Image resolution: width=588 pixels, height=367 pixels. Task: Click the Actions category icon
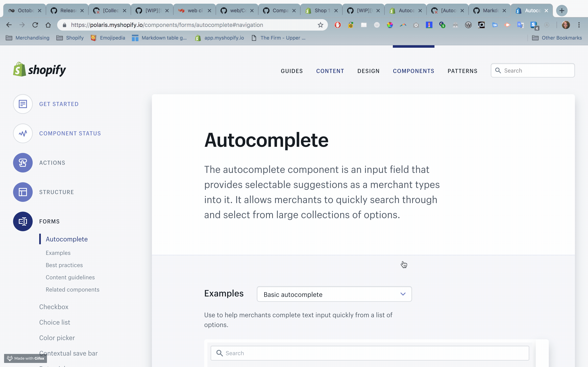23,163
